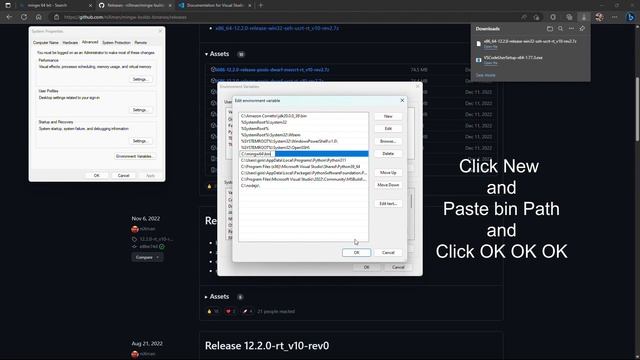Cancel the Edit environment variable dialog
Viewport: 640px width, 360px height.
point(388,253)
